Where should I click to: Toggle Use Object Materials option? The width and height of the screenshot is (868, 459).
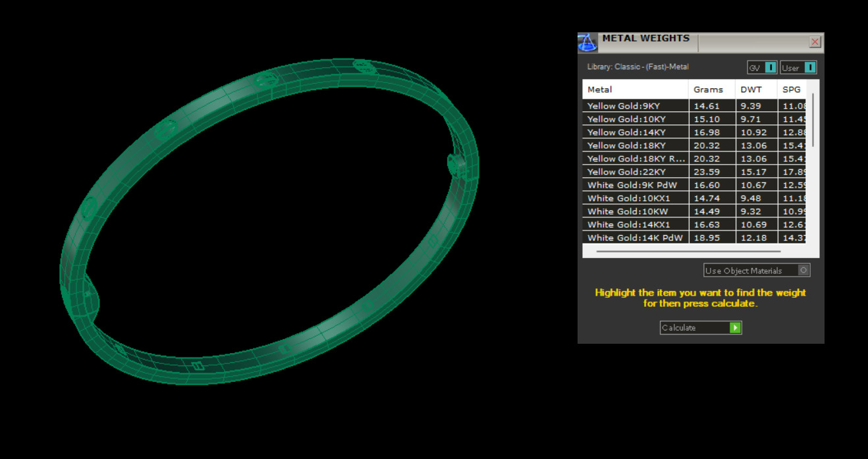point(757,271)
